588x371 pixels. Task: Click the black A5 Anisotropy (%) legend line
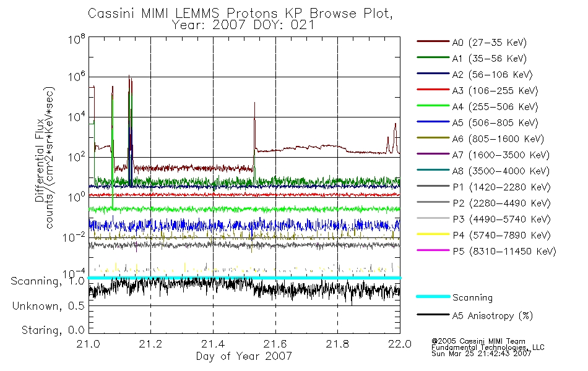433,315
